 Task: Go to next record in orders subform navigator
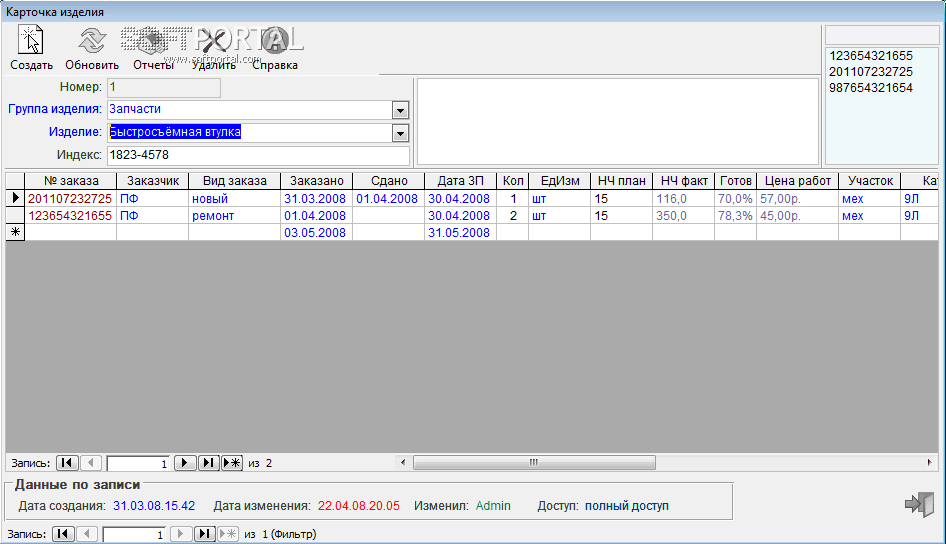point(185,463)
